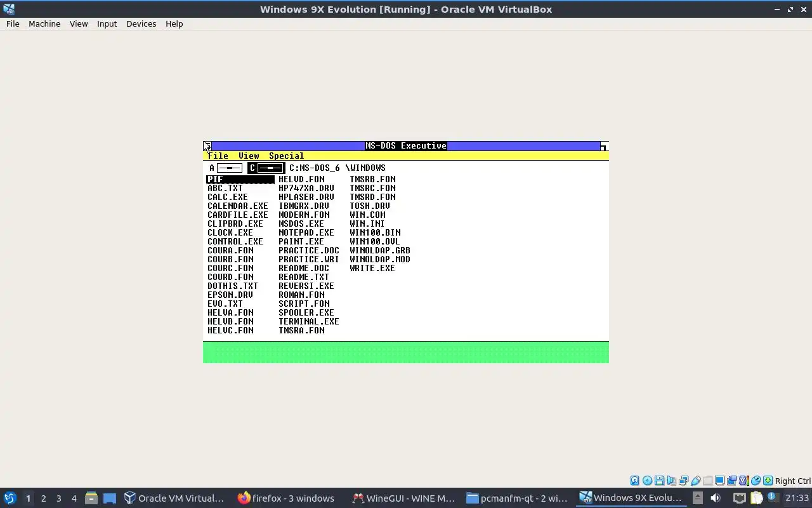This screenshot has width=812, height=508.
Task: Click VirtualBox network status icon
Action: pyautogui.click(x=683, y=481)
